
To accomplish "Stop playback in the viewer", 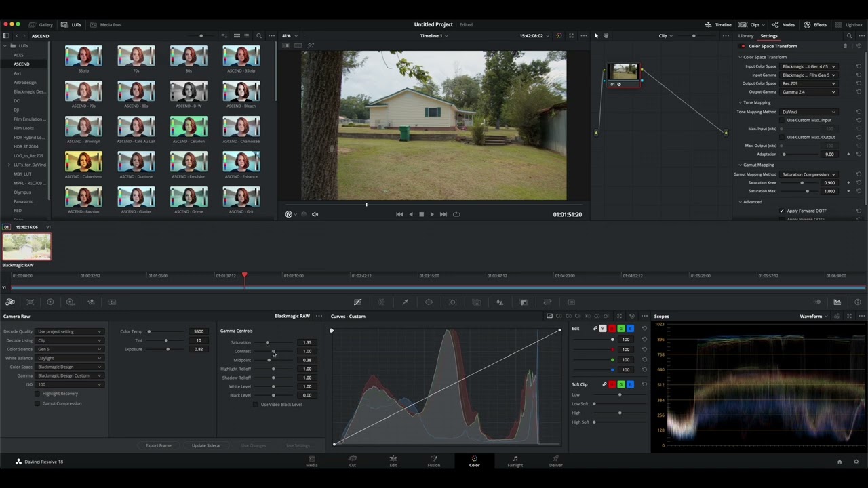I will pos(421,214).
